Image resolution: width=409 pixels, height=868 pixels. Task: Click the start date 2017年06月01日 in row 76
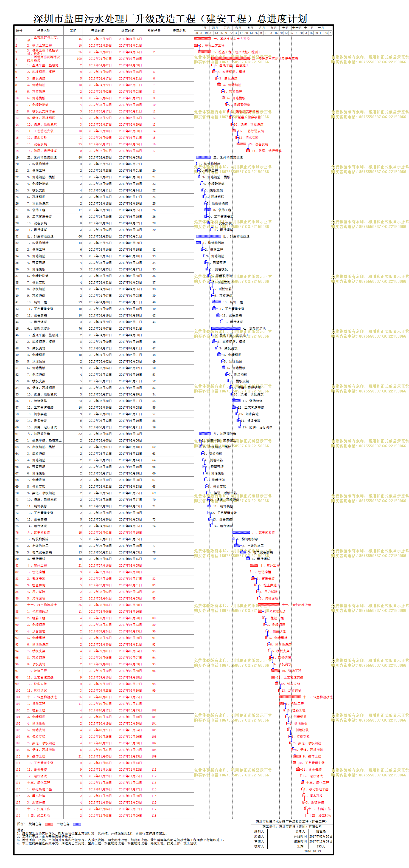(x=100, y=532)
